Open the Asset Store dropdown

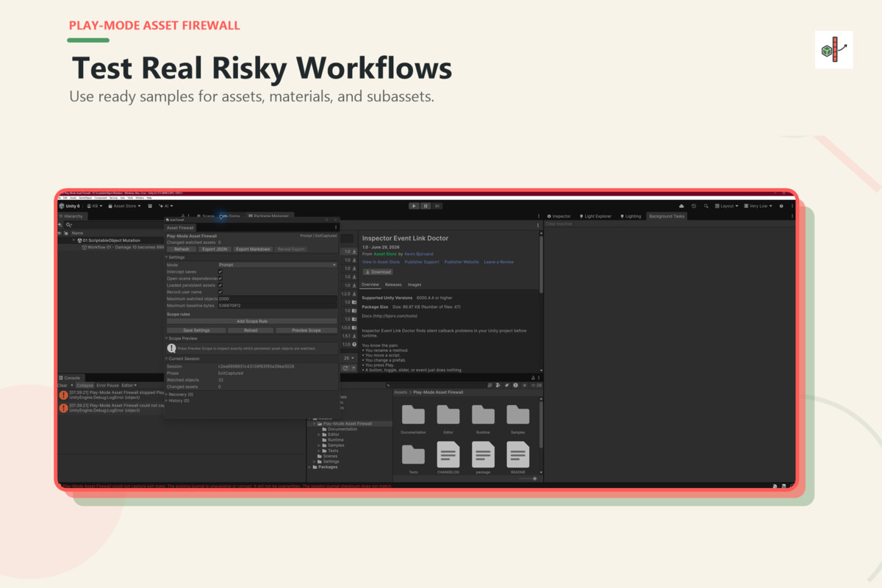pos(124,206)
